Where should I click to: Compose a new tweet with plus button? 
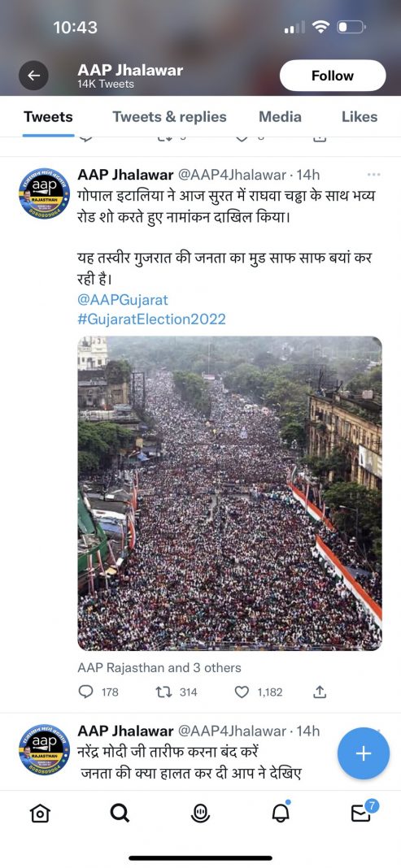pyautogui.click(x=364, y=753)
